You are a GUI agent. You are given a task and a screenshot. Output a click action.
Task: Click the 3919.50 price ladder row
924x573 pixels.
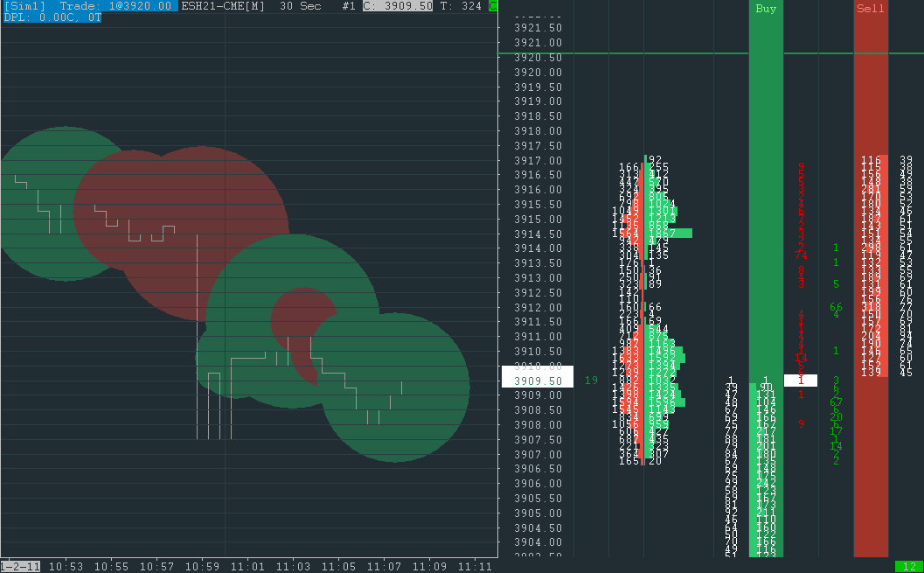point(538,87)
